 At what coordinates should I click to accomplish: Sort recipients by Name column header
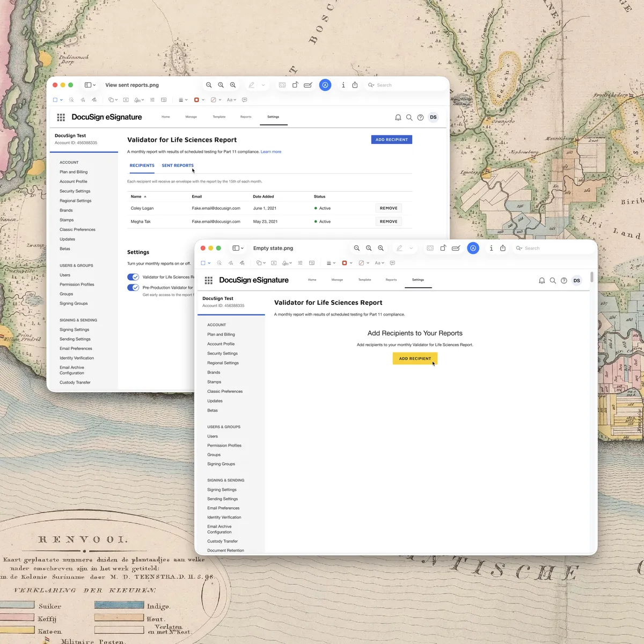[x=138, y=196]
